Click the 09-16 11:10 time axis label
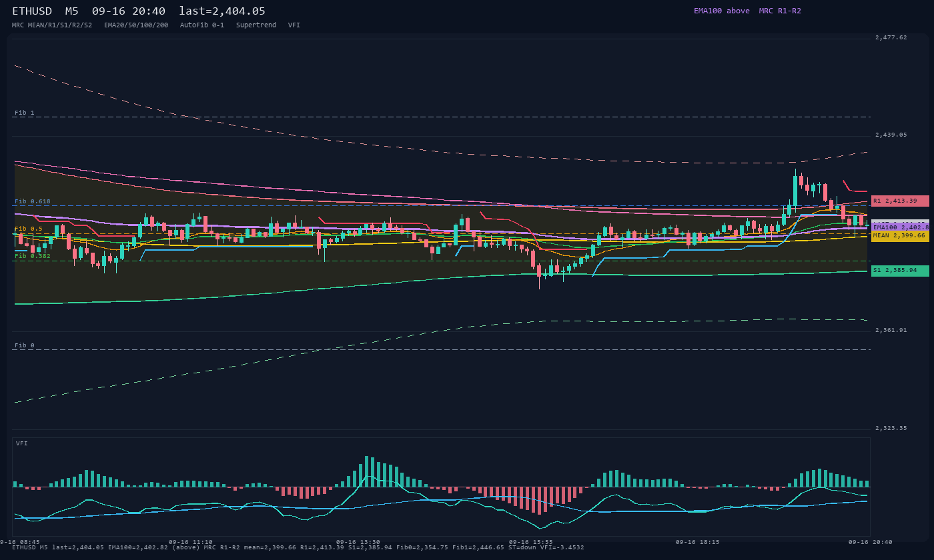 click(191, 542)
